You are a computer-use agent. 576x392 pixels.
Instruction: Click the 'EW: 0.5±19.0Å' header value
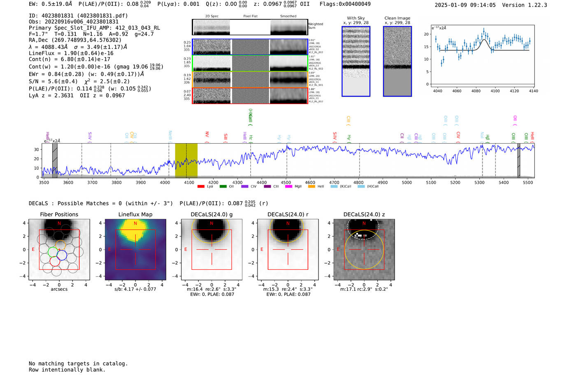tap(50, 4)
